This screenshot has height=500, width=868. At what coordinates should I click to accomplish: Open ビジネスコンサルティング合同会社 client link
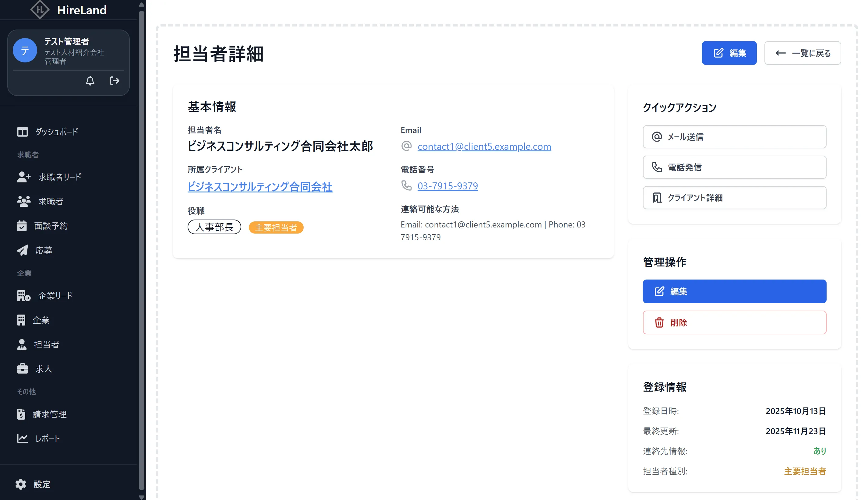coord(260,187)
